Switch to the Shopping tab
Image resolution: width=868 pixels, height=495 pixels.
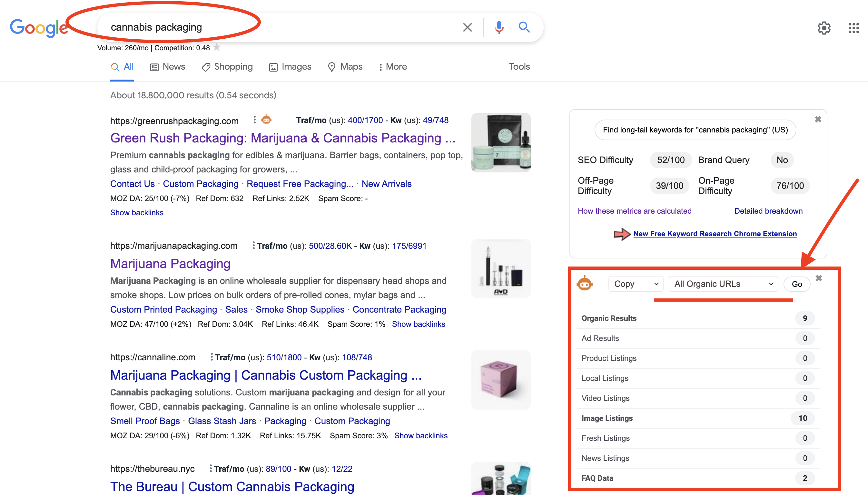pyautogui.click(x=227, y=67)
